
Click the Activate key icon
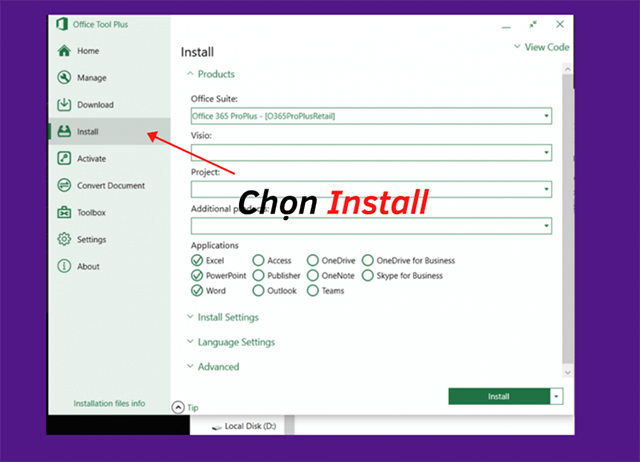coord(65,159)
